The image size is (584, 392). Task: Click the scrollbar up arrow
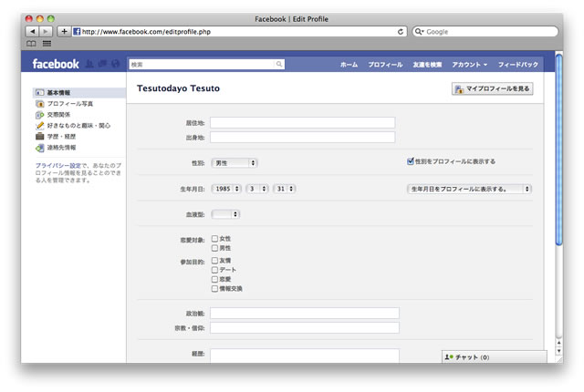pyautogui.click(x=558, y=343)
